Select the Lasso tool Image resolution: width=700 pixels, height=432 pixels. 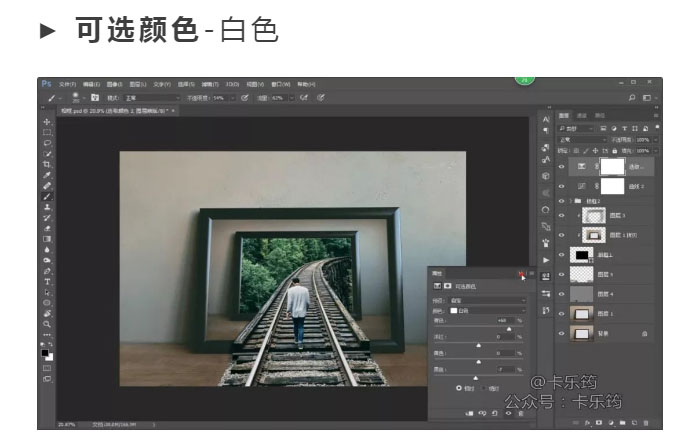pyautogui.click(x=47, y=142)
